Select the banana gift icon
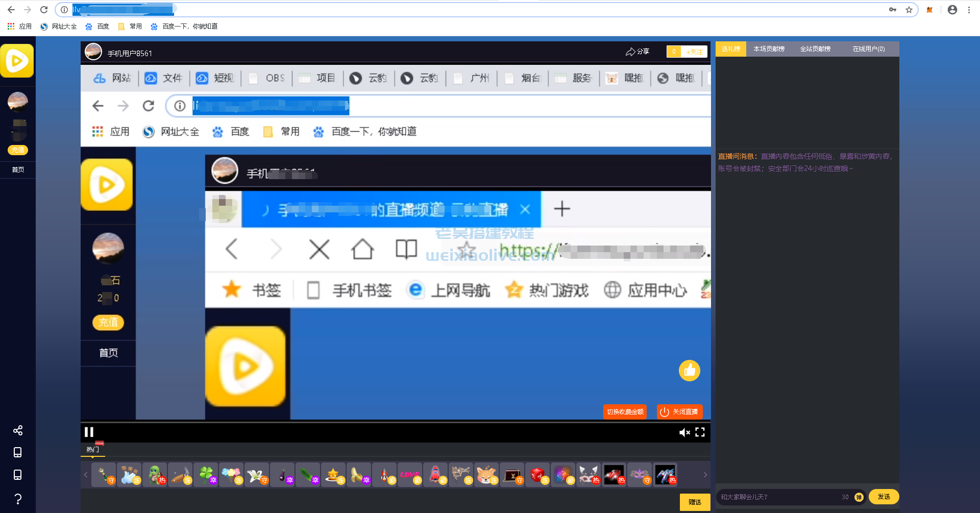This screenshot has height=513, width=980. pyautogui.click(x=359, y=474)
